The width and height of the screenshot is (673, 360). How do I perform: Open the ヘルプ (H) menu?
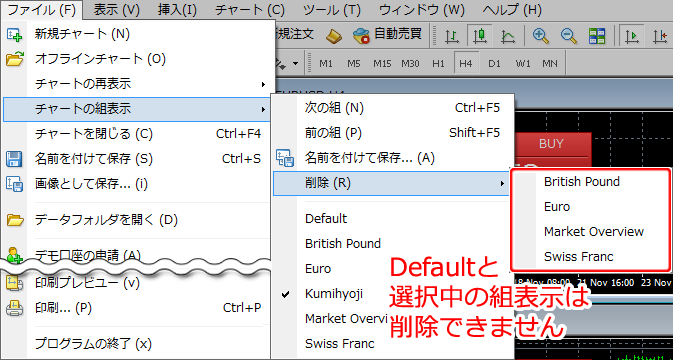[x=512, y=9]
